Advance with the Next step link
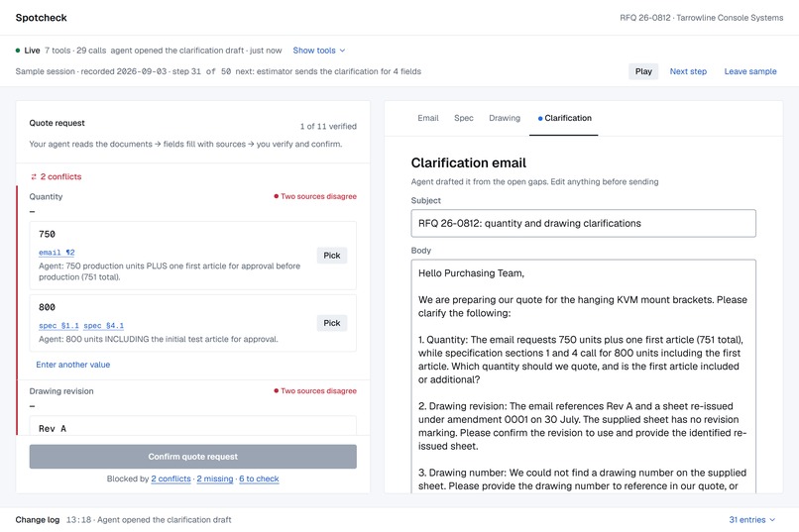The height and width of the screenshot is (532, 799). click(688, 71)
